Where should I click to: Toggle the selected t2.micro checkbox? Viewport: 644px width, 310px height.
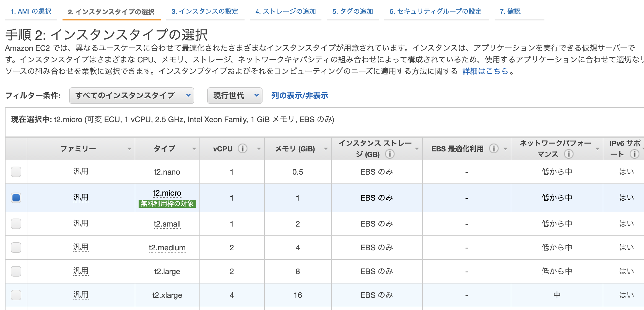point(16,198)
